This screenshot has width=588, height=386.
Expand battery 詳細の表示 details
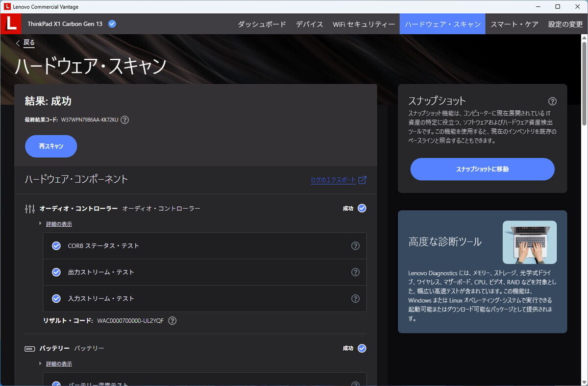tap(59, 364)
